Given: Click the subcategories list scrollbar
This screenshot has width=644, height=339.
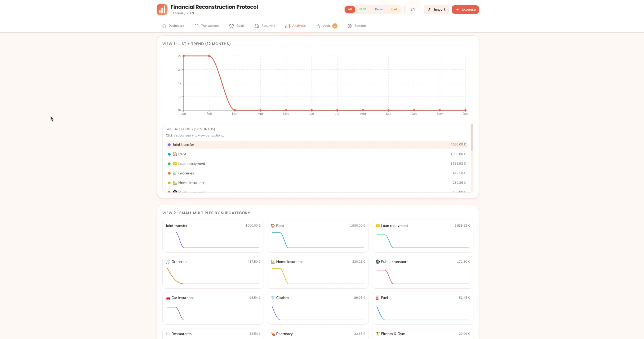Looking at the screenshot, I should click(472, 138).
